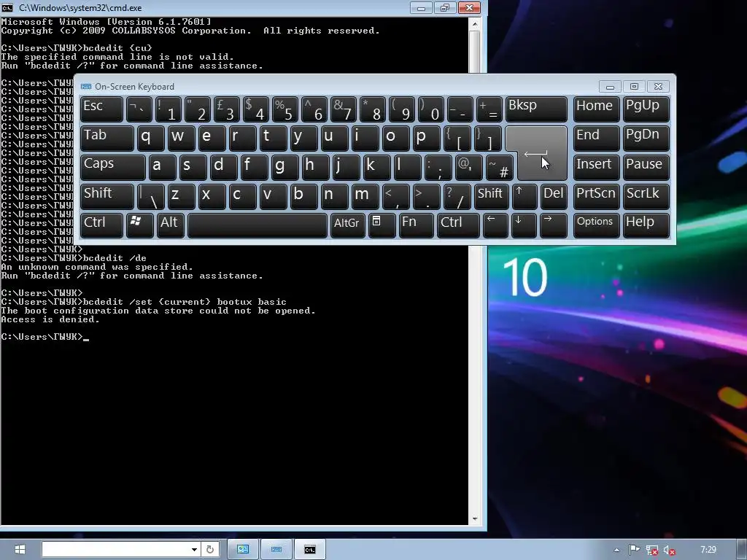Viewport: 747px width, 560px height.
Task: Click the backslash key next to Shift
Action: pos(150,197)
